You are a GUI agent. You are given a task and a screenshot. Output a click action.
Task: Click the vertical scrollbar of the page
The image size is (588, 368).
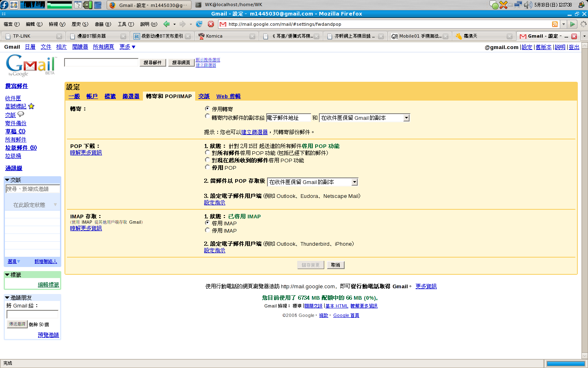coord(584,202)
